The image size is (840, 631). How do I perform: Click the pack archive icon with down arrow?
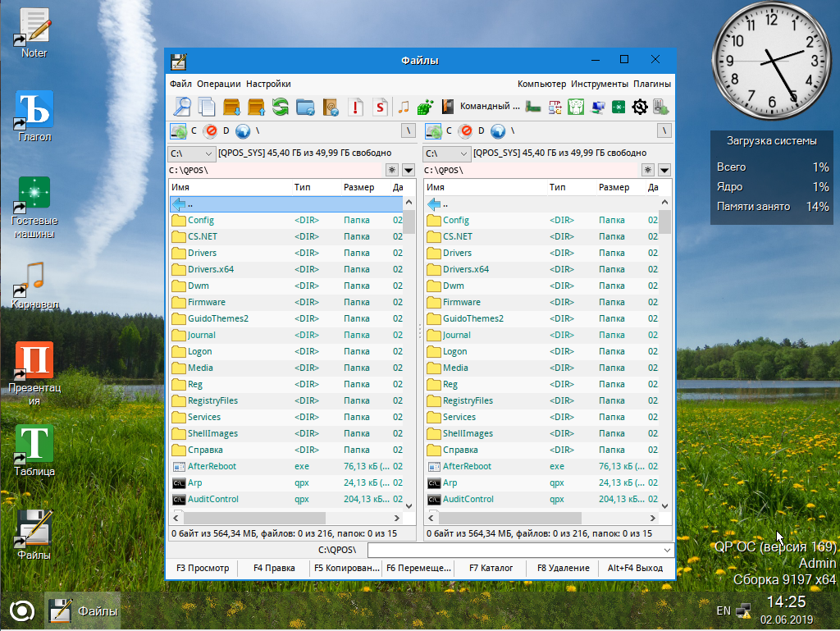[x=231, y=107]
